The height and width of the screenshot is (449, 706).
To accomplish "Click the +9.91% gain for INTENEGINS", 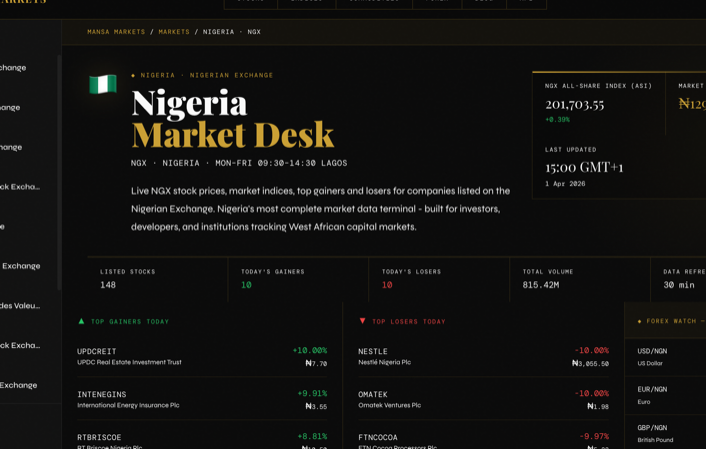I will (312, 394).
